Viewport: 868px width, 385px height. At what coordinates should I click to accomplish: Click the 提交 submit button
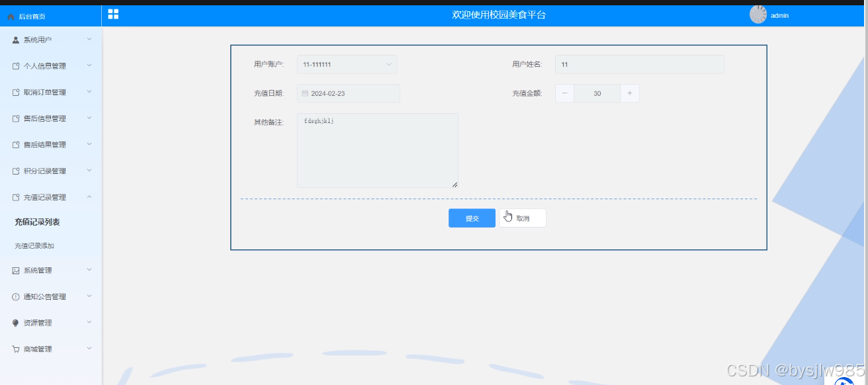[472, 218]
